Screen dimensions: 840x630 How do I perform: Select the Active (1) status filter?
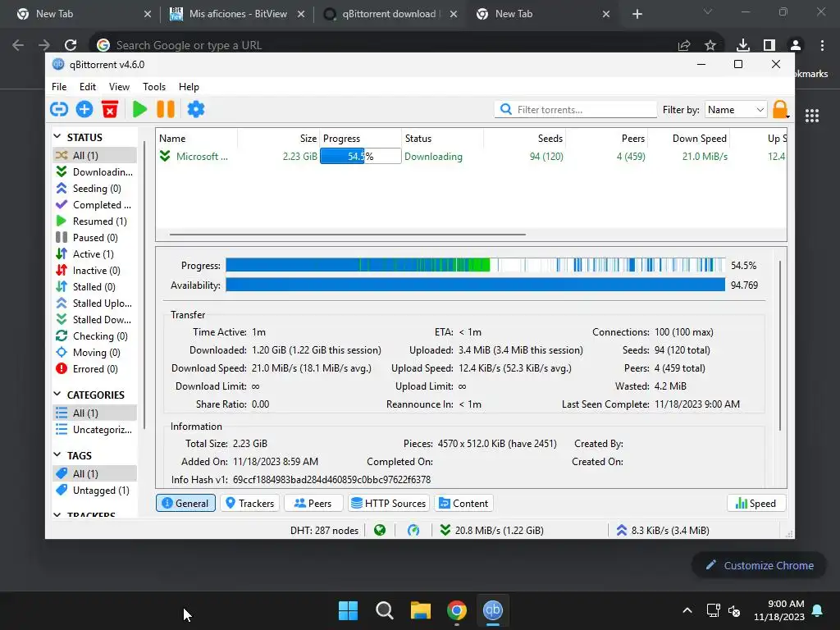tap(95, 254)
